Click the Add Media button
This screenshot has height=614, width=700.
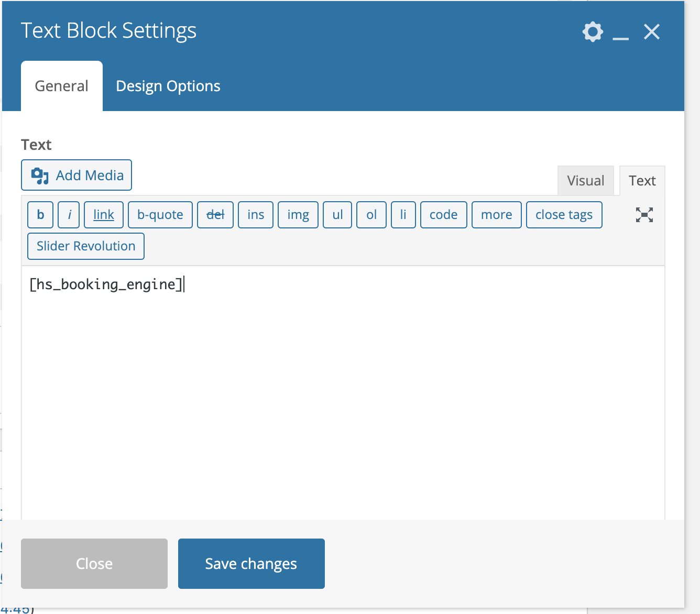coord(76,176)
